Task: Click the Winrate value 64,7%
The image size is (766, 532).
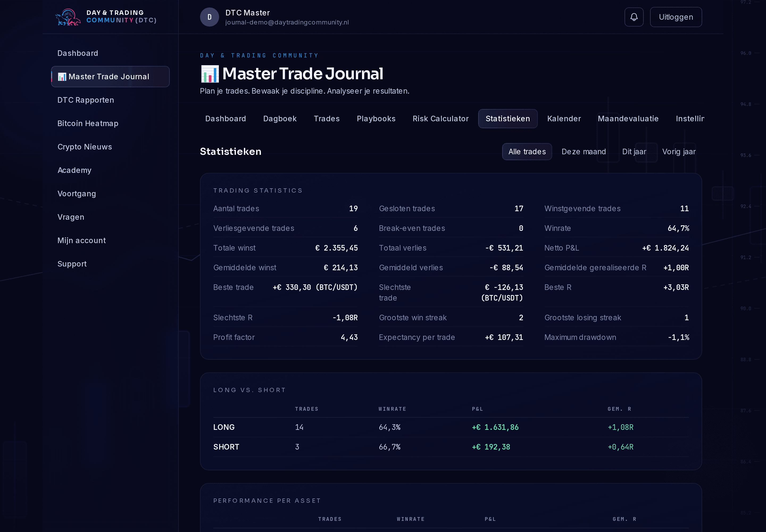Action: pyautogui.click(x=678, y=228)
